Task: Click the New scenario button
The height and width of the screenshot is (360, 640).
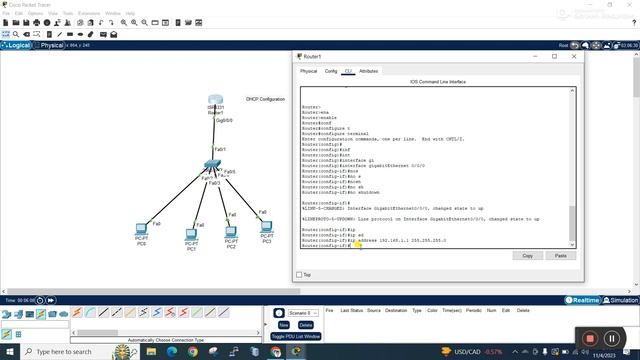Action: tap(284, 325)
